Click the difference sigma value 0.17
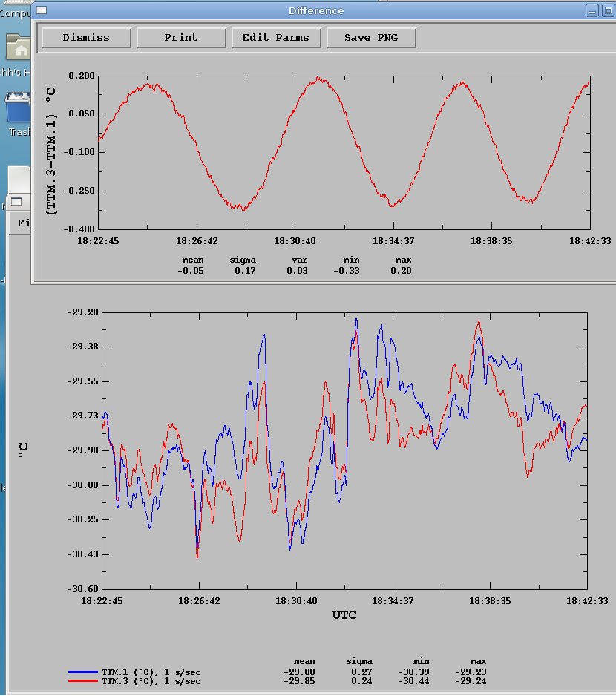This screenshot has width=616, height=696. click(245, 271)
